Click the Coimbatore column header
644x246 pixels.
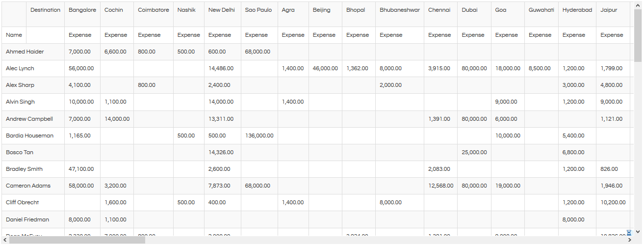coord(154,14)
